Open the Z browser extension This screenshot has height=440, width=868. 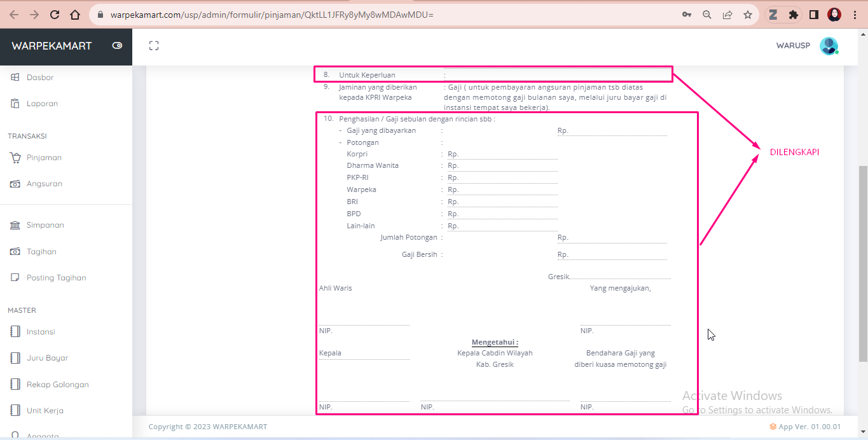[773, 15]
